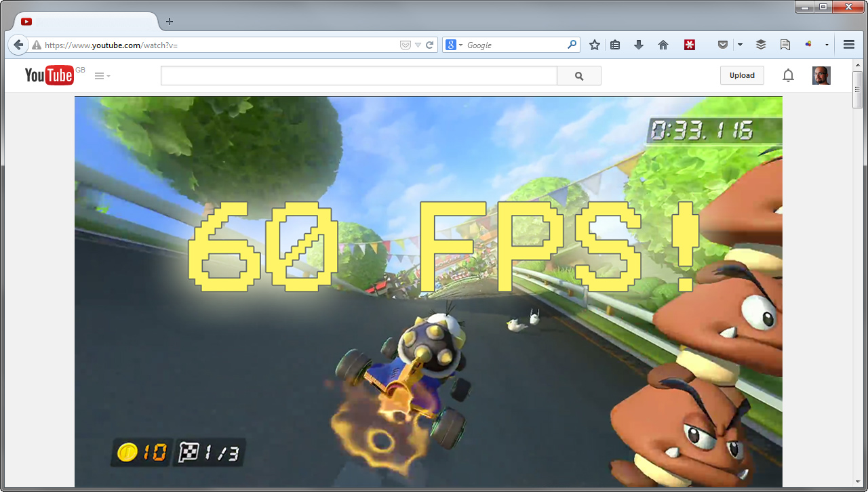Open the account avatar menu
This screenshot has width=868, height=492.
(821, 76)
